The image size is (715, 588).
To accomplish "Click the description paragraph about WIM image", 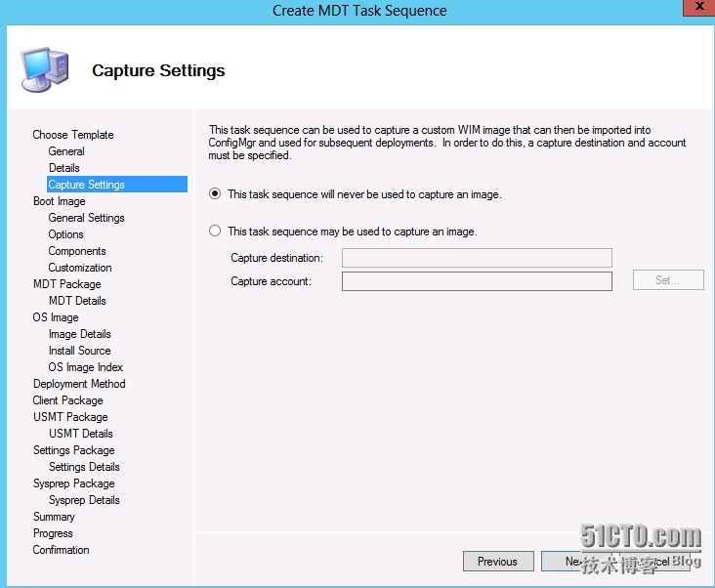I will (x=447, y=143).
